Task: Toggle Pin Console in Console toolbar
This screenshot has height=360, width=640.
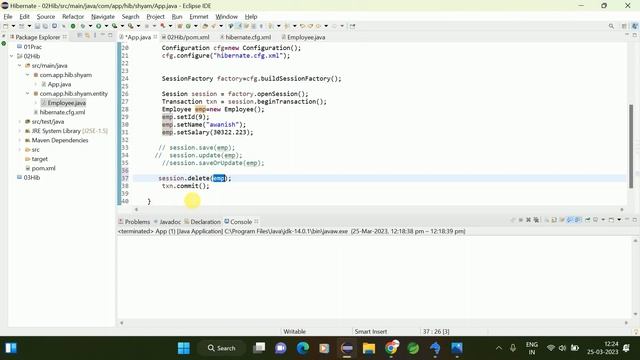Action: 588,220
